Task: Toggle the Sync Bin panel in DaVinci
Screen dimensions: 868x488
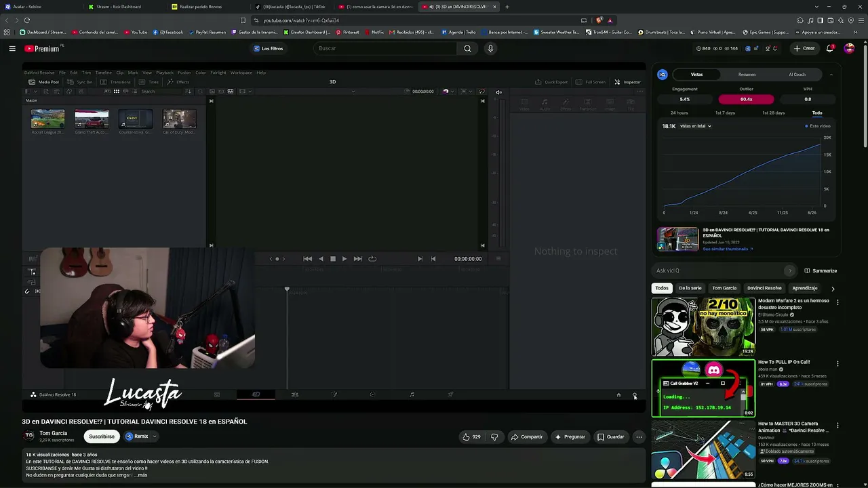Action: [80, 82]
